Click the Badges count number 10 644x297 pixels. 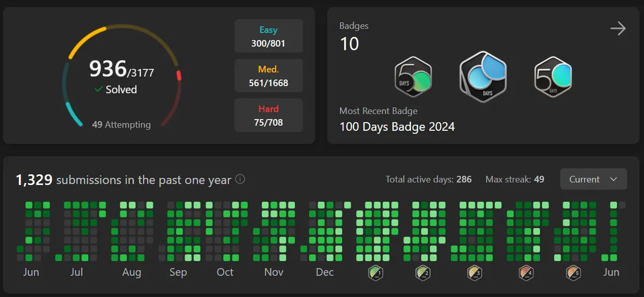pyautogui.click(x=349, y=44)
